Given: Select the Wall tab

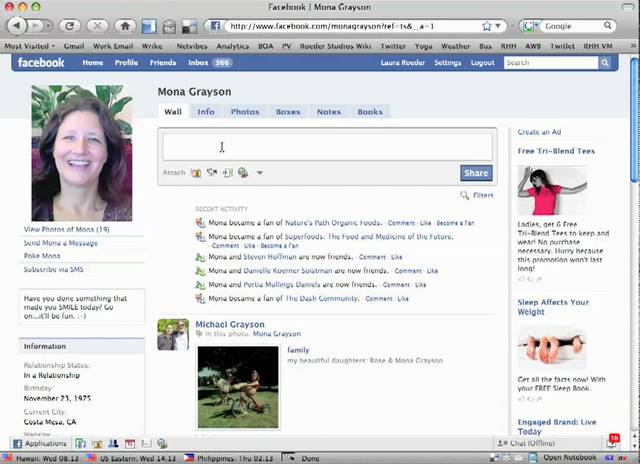Looking at the screenshot, I should pyautogui.click(x=173, y=111).
